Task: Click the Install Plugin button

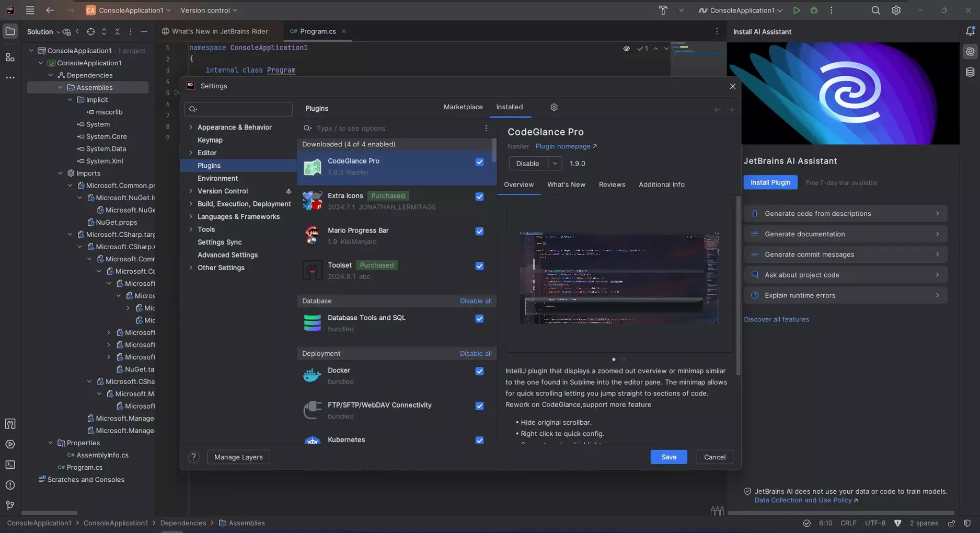Action: (x=770, y=182)
